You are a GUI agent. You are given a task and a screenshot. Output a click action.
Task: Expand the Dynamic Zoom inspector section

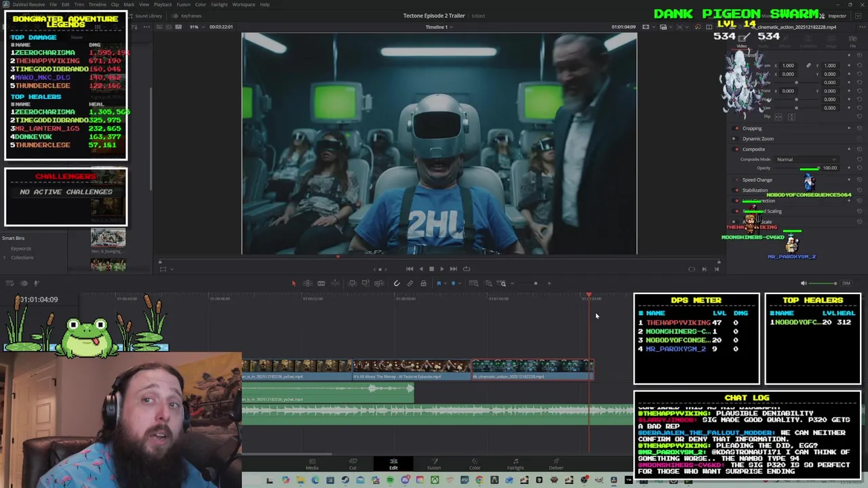click(x=758, y=138)
